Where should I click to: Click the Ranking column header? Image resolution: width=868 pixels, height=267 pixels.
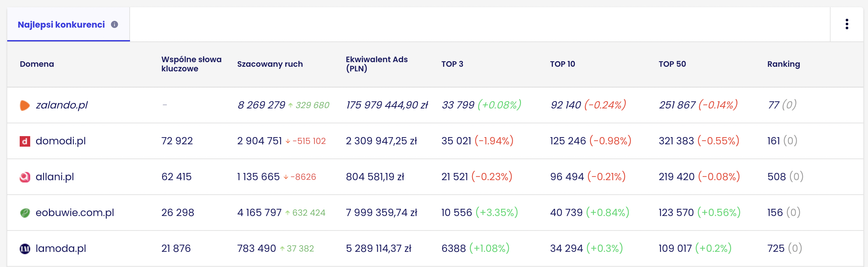tap(783, 64)
